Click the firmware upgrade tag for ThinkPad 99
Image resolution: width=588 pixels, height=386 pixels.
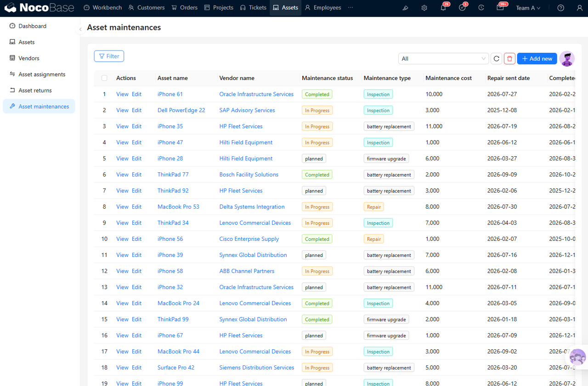386,319
